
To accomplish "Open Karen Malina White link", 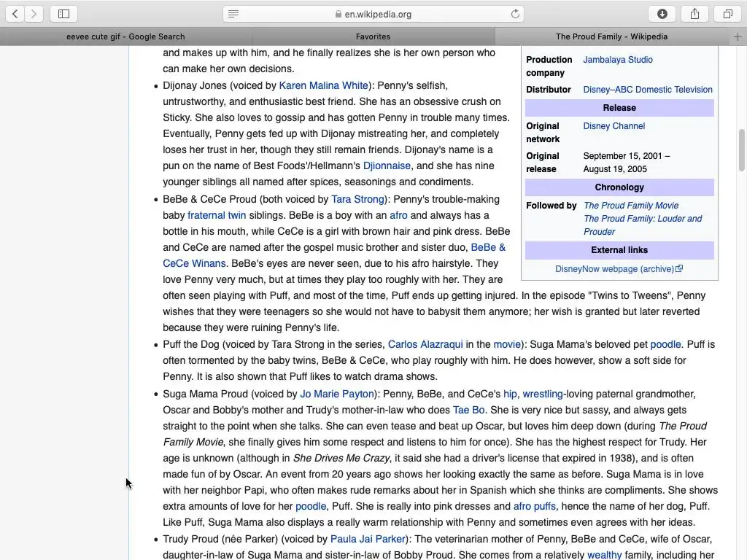I will (323, 85).
